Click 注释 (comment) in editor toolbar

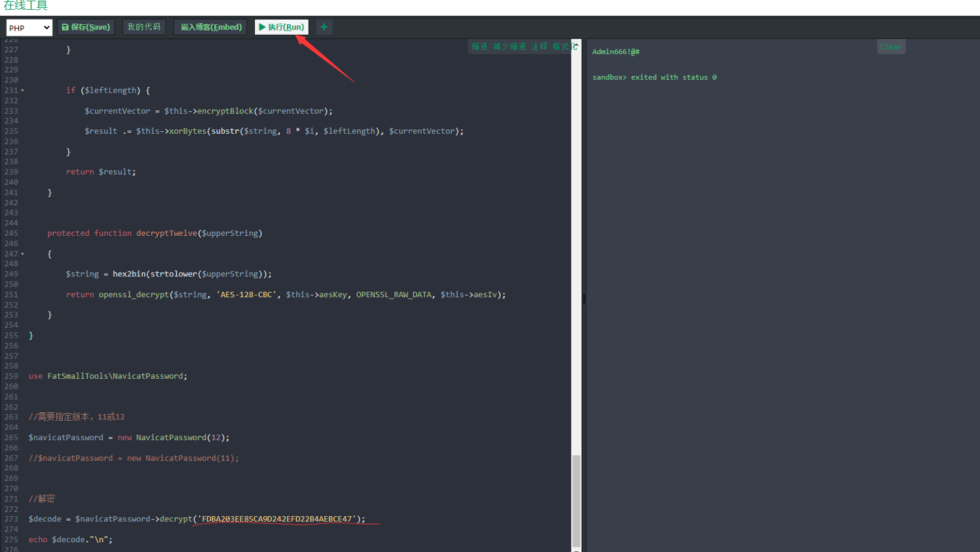(539, 46)
